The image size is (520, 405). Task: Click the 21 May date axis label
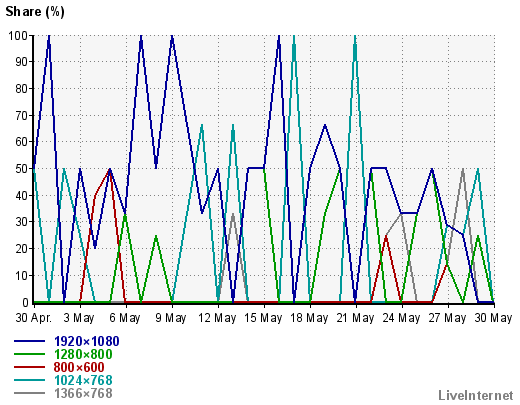[x=355, y=318]
